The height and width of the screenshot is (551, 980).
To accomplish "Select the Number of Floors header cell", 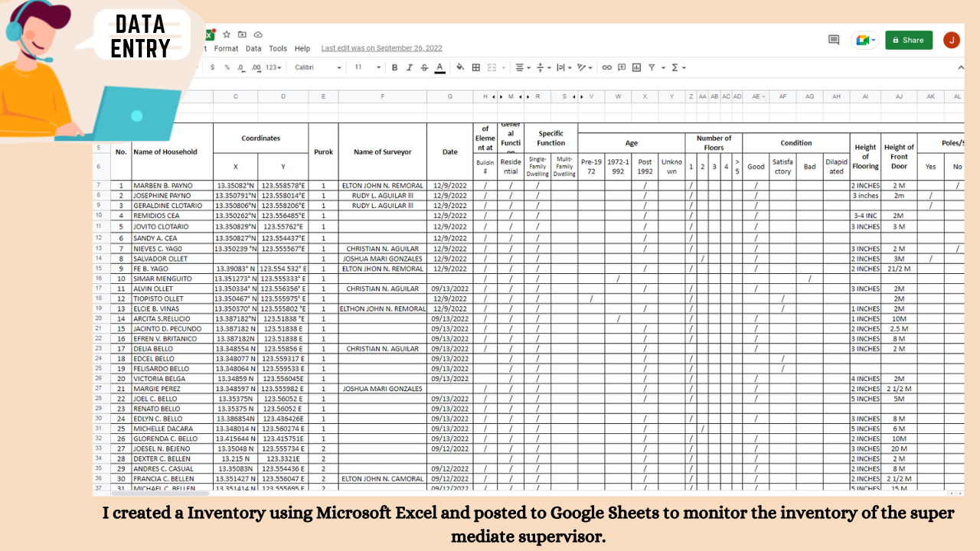I will pyautogui.click(x=714, y=143).
